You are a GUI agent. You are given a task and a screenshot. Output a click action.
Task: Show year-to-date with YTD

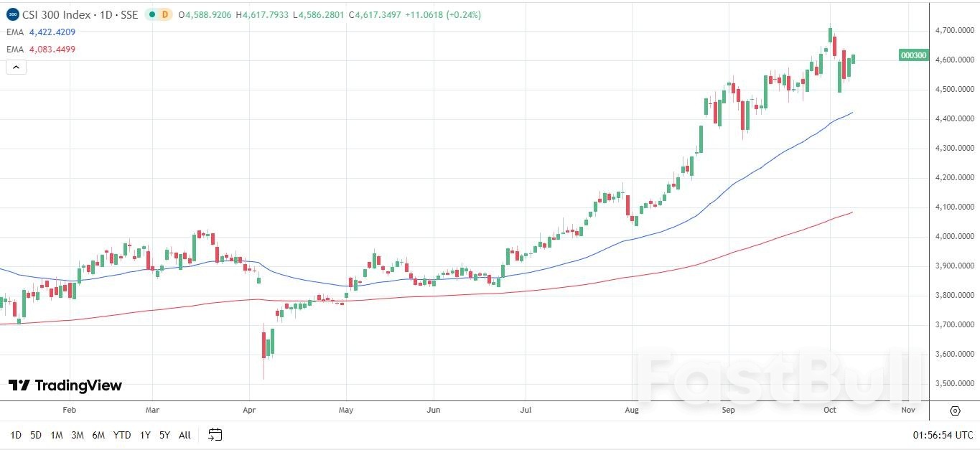(122, 435)
